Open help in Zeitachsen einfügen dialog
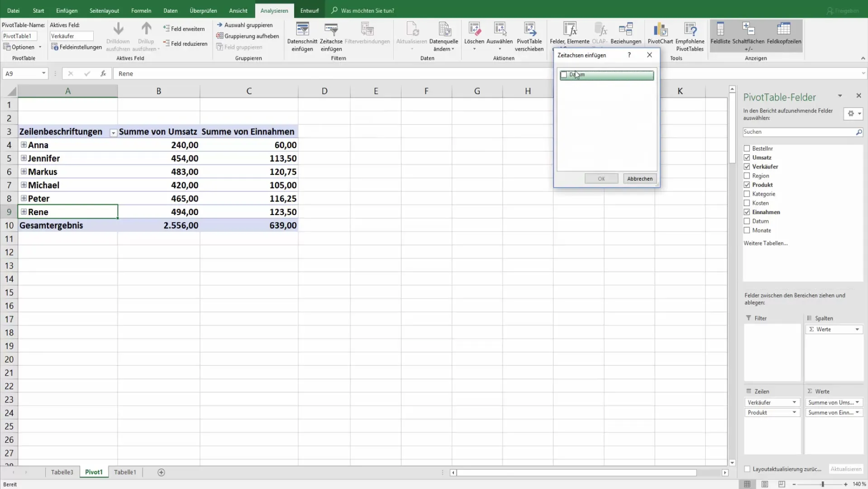 629,55
